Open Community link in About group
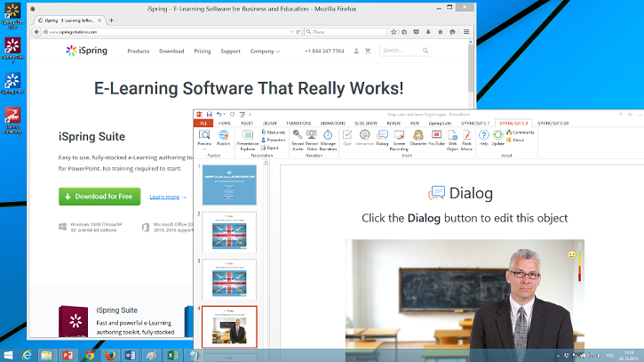This screenshot has height=362, width=644. (x=521, y=132)
